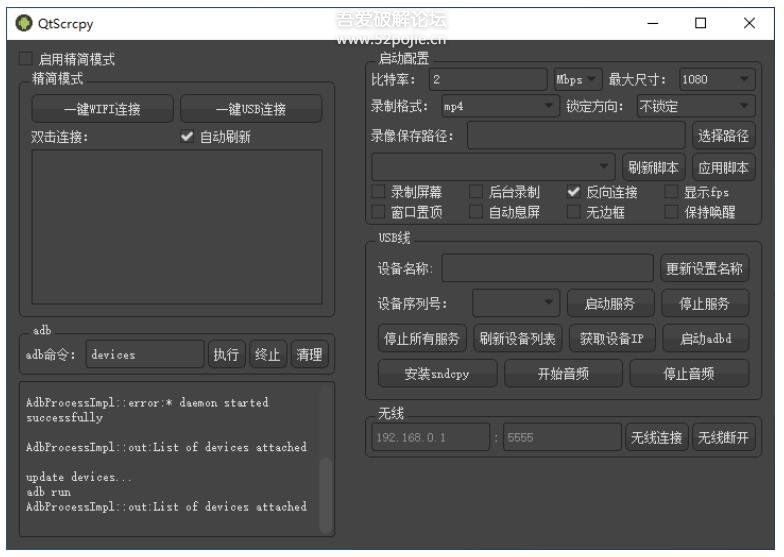Open the 录制格式 mp4 dropdown

[498, 106]
